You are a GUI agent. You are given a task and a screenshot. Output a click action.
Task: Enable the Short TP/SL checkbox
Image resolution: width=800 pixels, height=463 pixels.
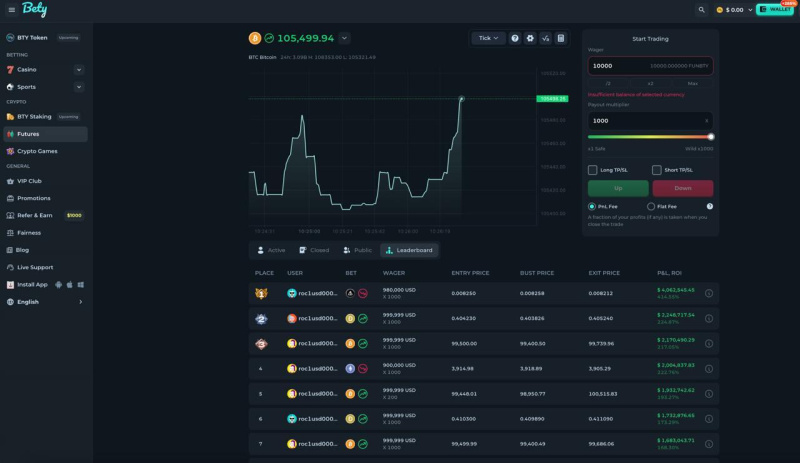(x=657, y=170)
